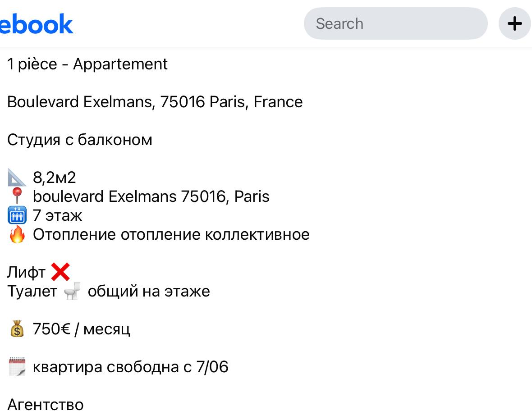Click the calendar emoji before квартира свободна
Viewport: 532px width, 420px height.
tap(17, 367)
